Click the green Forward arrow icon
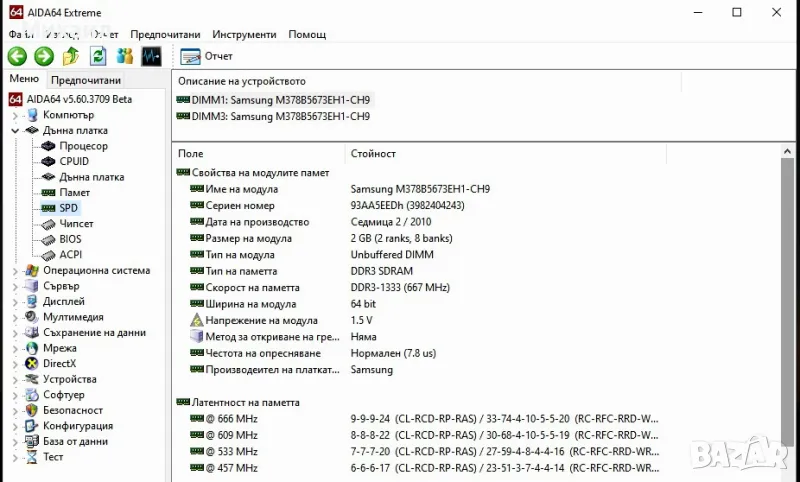 pyautogui.click(x=44, y=56)
